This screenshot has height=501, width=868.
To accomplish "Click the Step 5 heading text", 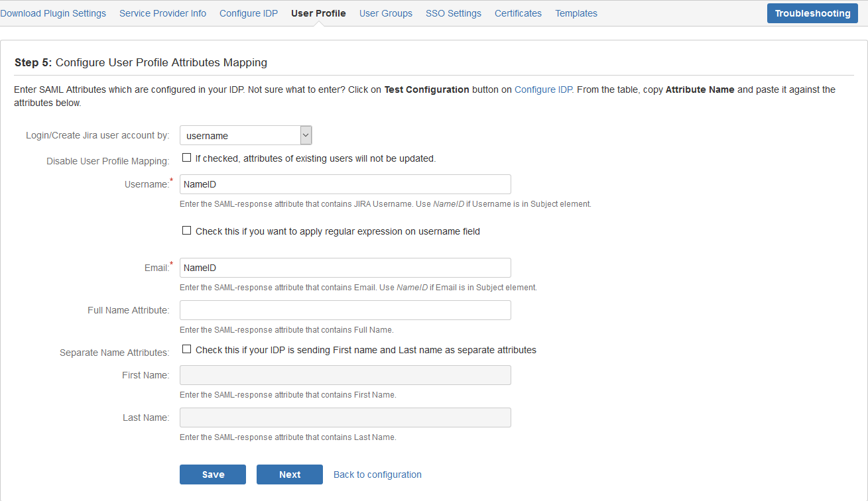I will pyautogui.click(x=141, y=62).
